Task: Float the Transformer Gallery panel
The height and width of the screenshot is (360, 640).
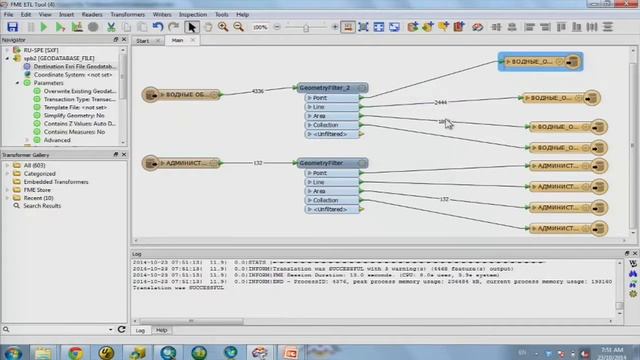Action: (x=116, y=155)
